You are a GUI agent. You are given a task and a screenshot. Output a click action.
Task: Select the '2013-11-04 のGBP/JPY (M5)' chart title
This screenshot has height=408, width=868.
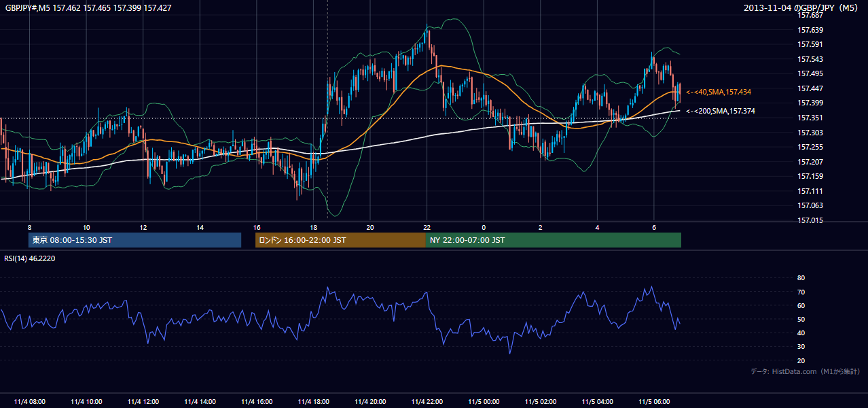(802, 8)
